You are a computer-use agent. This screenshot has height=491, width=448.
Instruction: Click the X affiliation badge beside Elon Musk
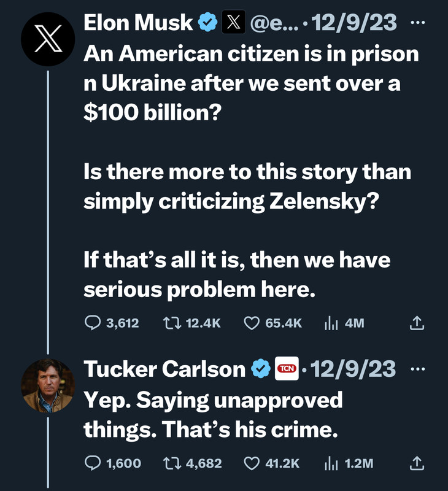(x=233, y=23)
